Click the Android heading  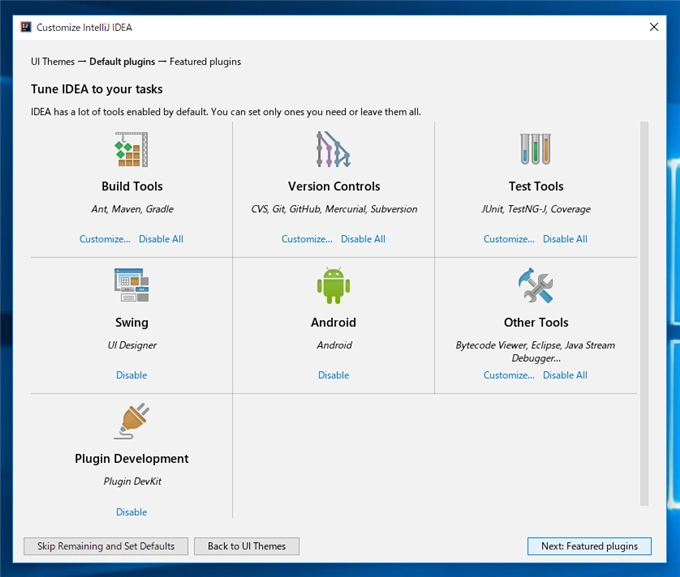(333, 322)
